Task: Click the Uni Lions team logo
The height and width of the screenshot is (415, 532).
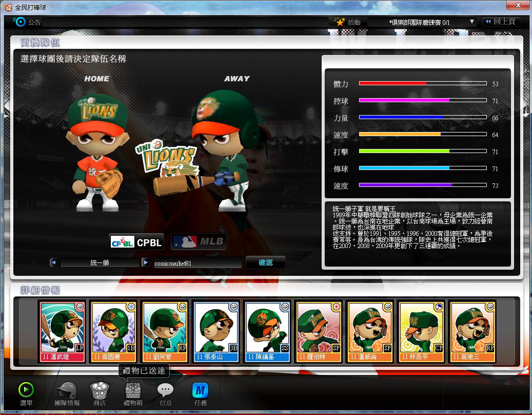Action: pos(166,158)
